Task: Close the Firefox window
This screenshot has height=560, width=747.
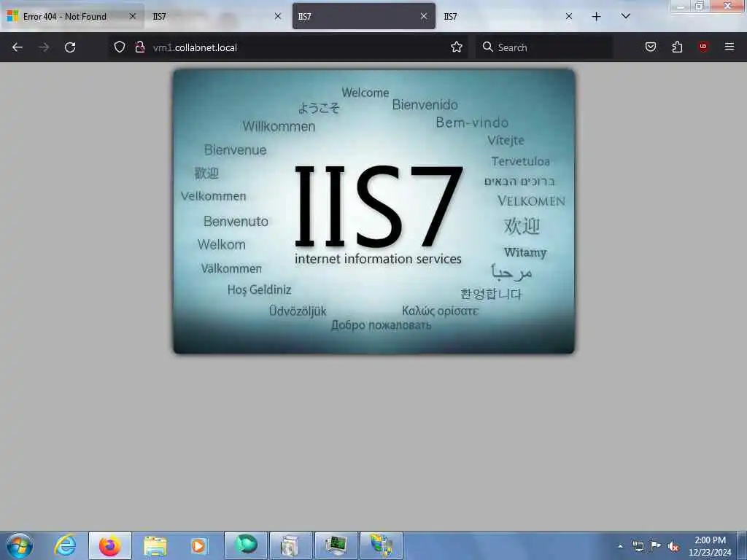Action: click(727, 6)
